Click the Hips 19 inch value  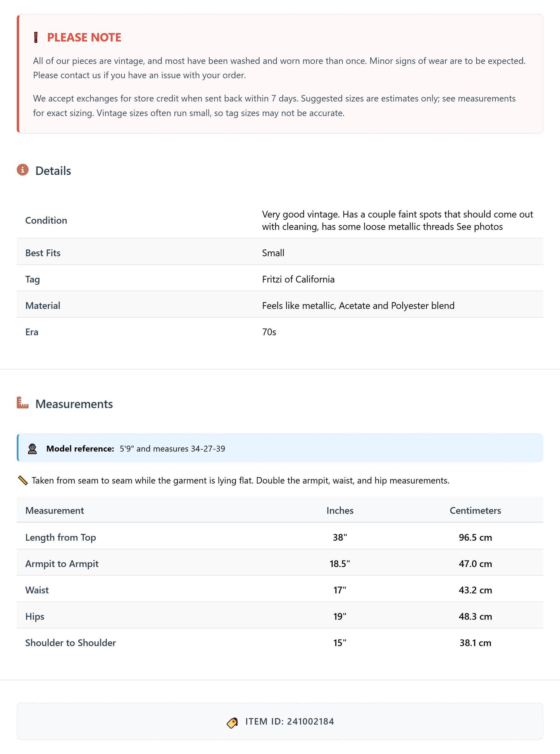pyautogui.click(x=340, y=616)
